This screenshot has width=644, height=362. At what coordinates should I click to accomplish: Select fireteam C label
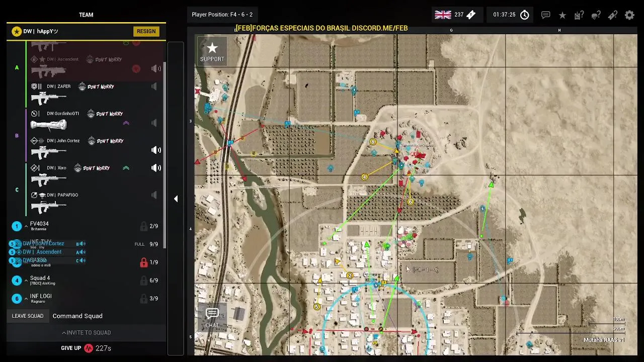[x=17, y=190]
